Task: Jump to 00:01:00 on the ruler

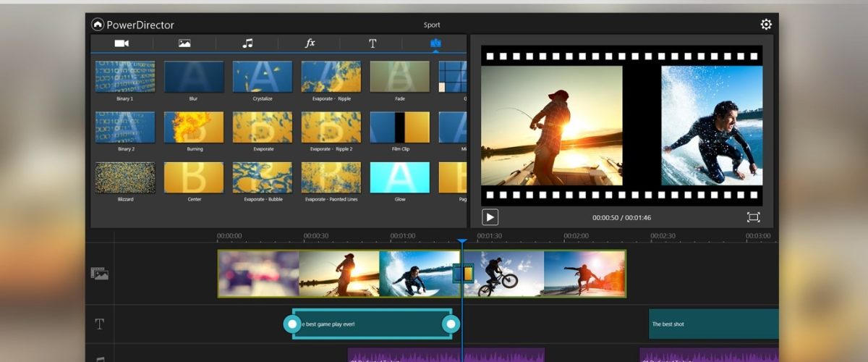Action: coord(403,236)
